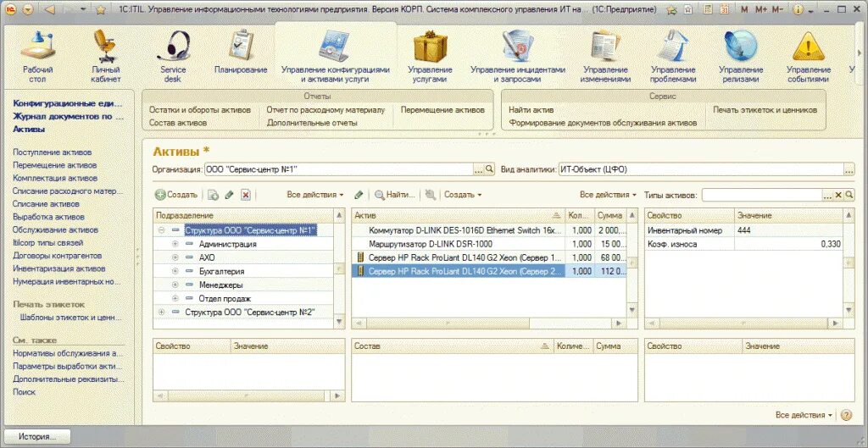
Task: Click the help question mark icon
Action: [x=846, y=415]
